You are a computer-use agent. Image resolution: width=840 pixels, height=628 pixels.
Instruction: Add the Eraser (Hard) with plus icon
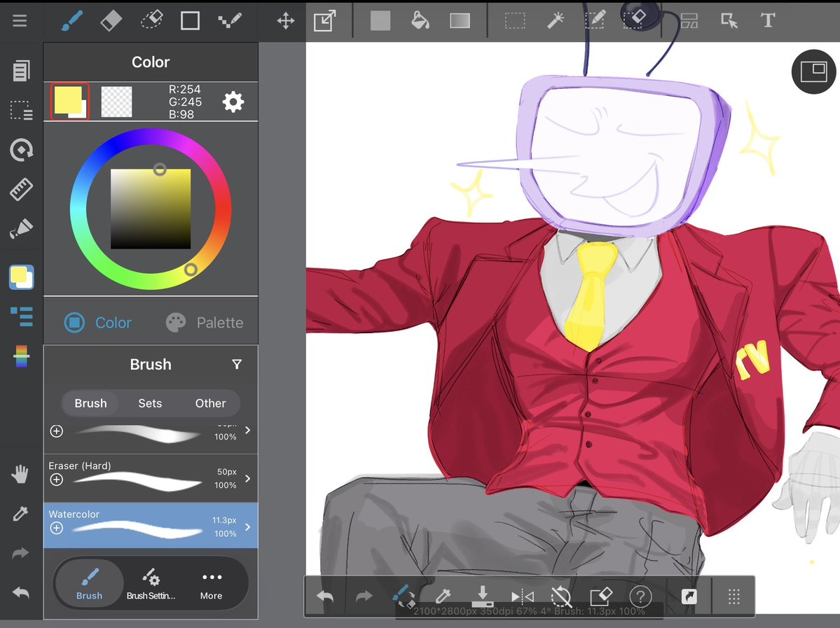[56, 479]
